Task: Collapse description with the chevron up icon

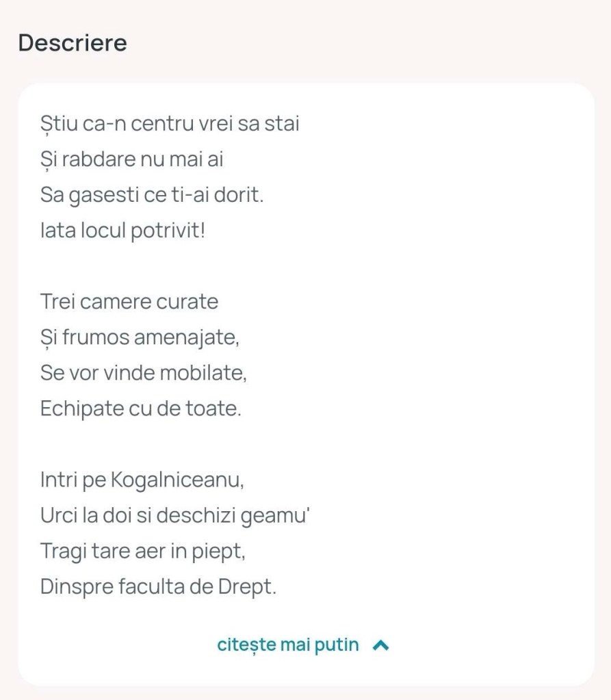Action: pos(381,645)
